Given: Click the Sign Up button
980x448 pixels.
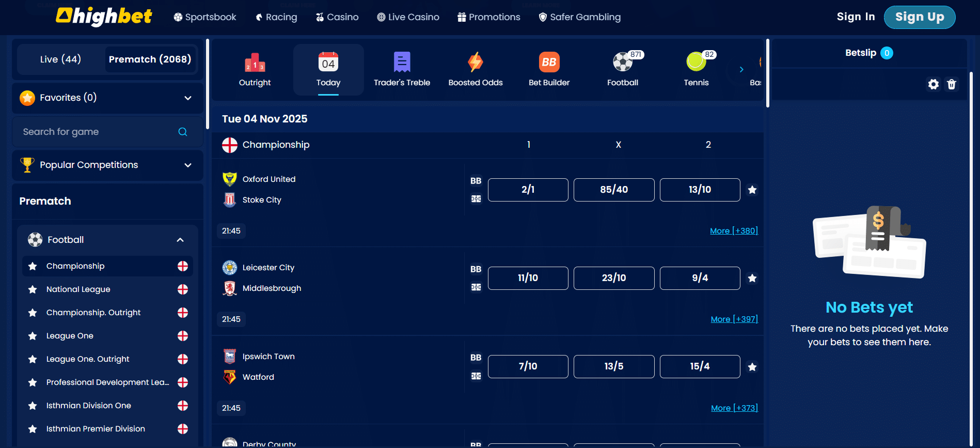Looking at the screenshot, I should coord(920,17).
